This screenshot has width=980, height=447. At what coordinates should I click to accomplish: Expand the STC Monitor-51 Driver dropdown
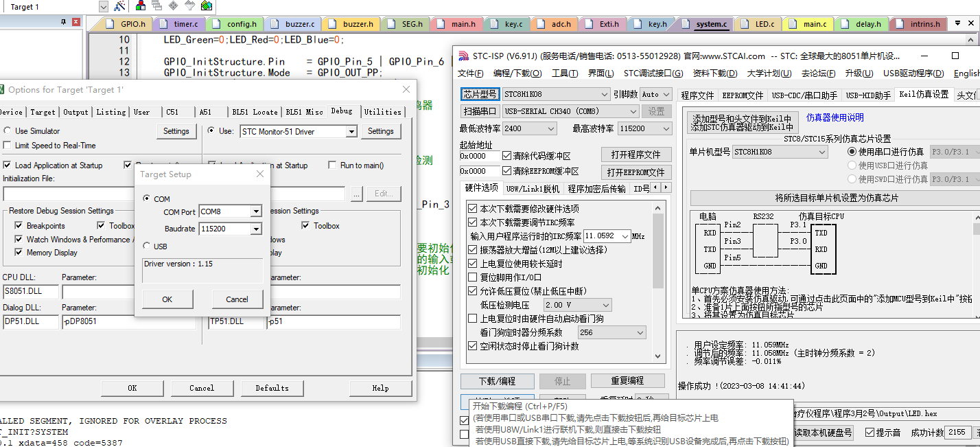(x=351, y=131)
